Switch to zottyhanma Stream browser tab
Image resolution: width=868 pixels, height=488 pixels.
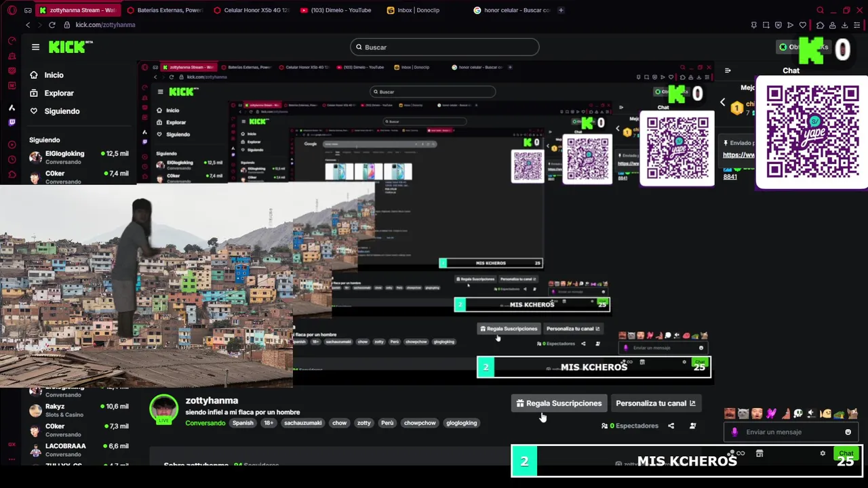tap(77, 10)
